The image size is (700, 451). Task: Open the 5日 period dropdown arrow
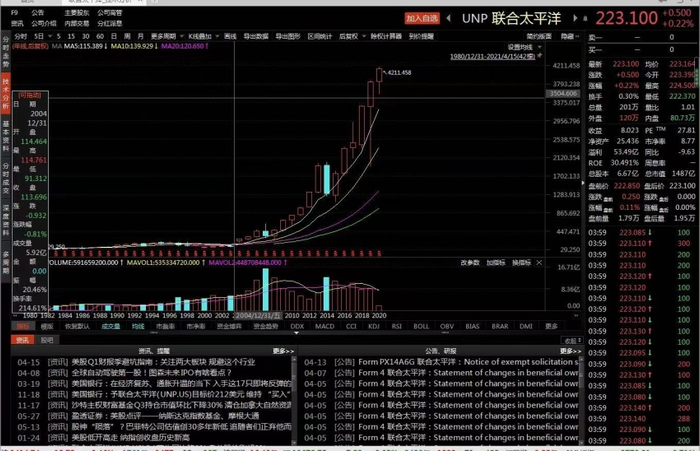(x=50, y=36)
